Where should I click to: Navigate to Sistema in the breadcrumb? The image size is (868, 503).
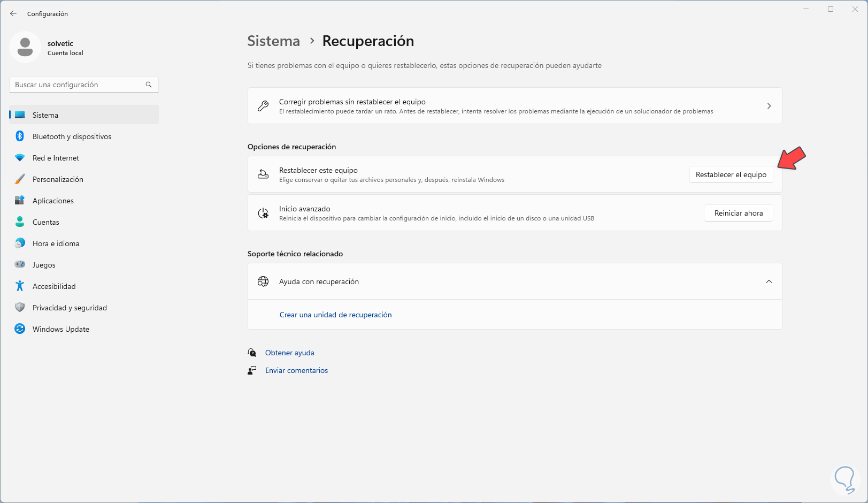tap(273, 41)
